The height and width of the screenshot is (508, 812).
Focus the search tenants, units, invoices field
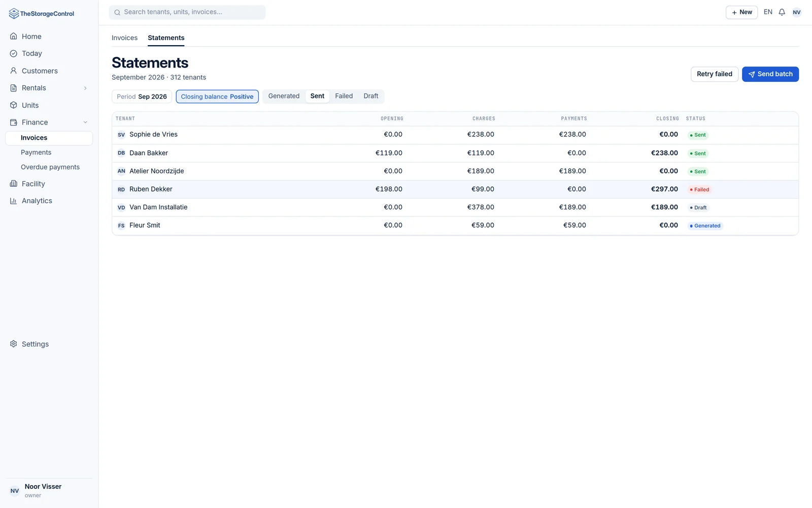pos(187,12)
